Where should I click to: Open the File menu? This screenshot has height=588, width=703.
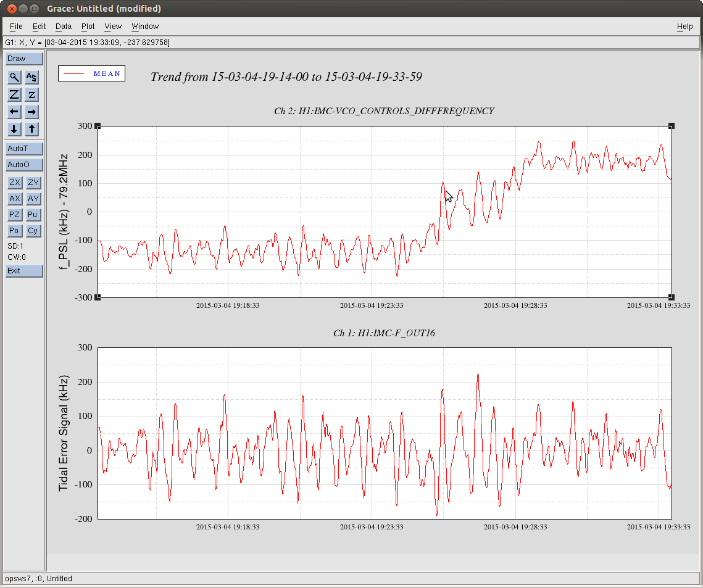(x=16, y=27)
